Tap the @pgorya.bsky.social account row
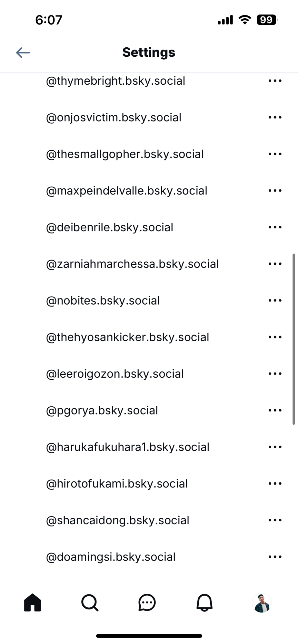298x644 pixels. click(x=102, y=411)
